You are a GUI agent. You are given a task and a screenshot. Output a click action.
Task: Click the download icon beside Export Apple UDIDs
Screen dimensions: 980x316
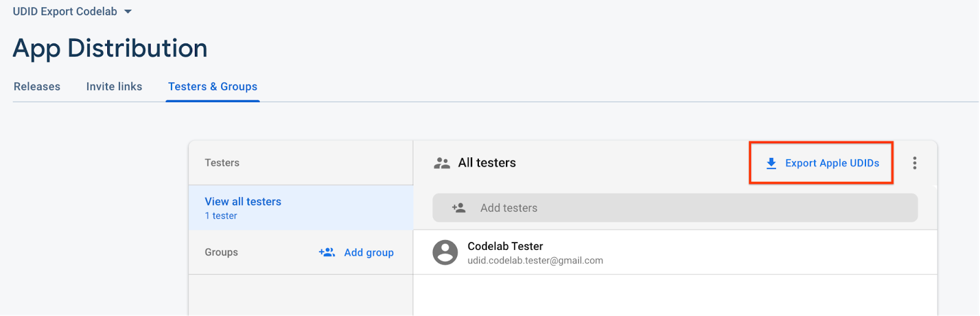pos(771,163)
